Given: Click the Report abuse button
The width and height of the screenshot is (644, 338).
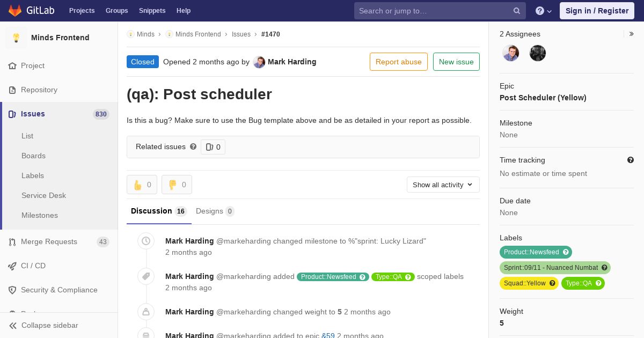Looking at the screenshot, I should click(x=399, y=62).
